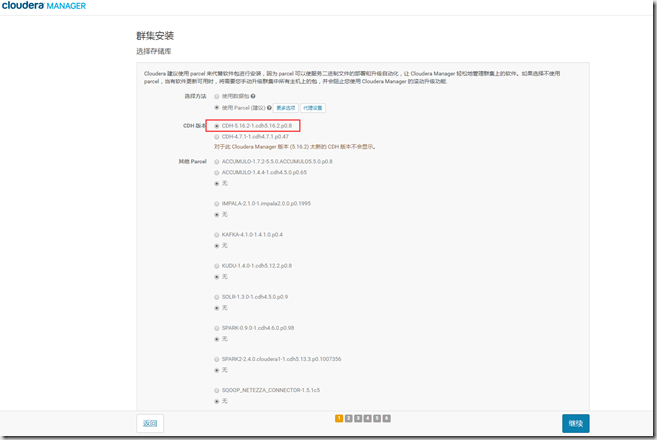Select KAFKA-4.1.0-1.4.1.0.p0.4 parcel radio
The image size is (657, 440).
coord(217,235)
